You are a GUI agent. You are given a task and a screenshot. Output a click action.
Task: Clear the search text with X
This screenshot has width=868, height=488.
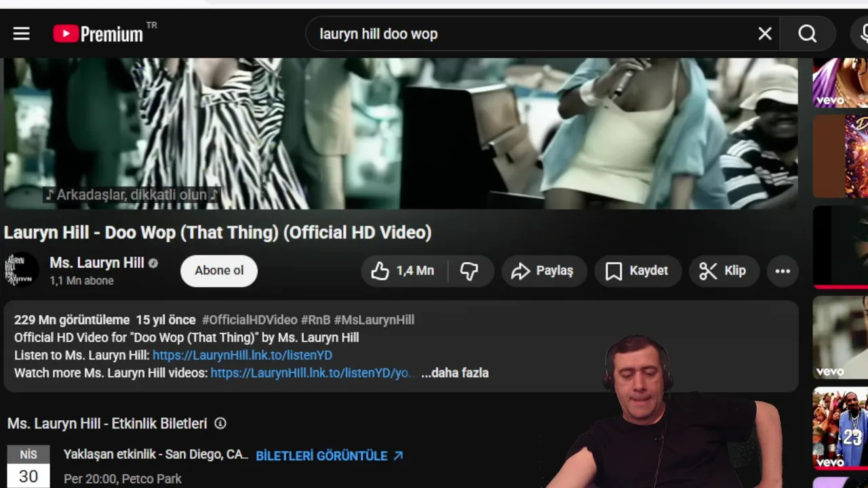click(x=765, y=34)
